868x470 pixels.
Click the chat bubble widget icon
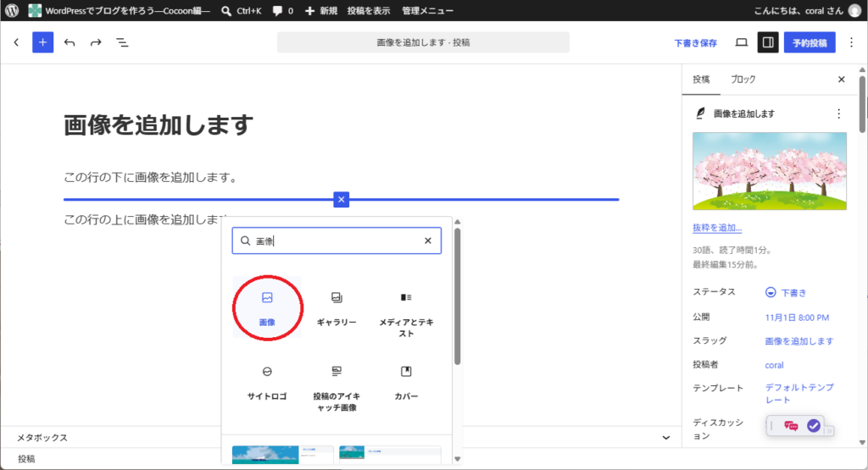pyautogui.click(x=791, y=426)
